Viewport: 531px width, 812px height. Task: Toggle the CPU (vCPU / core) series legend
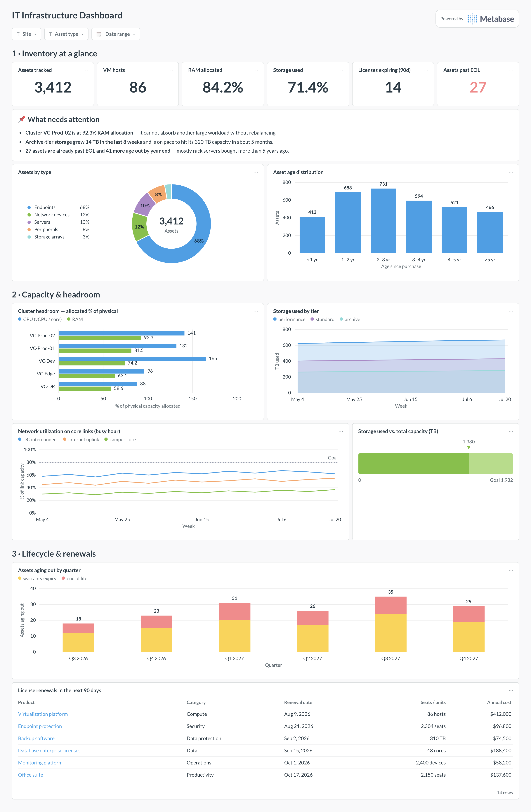(40, 319)
